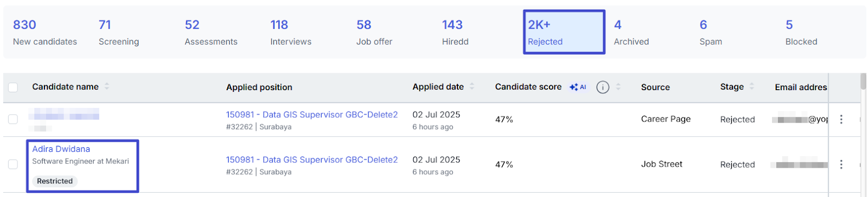
Task: Check the first candidate row checkbox
Action: tap(13, 119)
